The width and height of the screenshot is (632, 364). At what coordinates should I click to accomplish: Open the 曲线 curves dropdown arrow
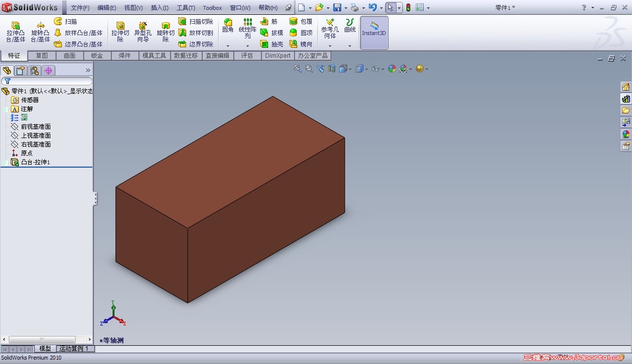[350, 46]
